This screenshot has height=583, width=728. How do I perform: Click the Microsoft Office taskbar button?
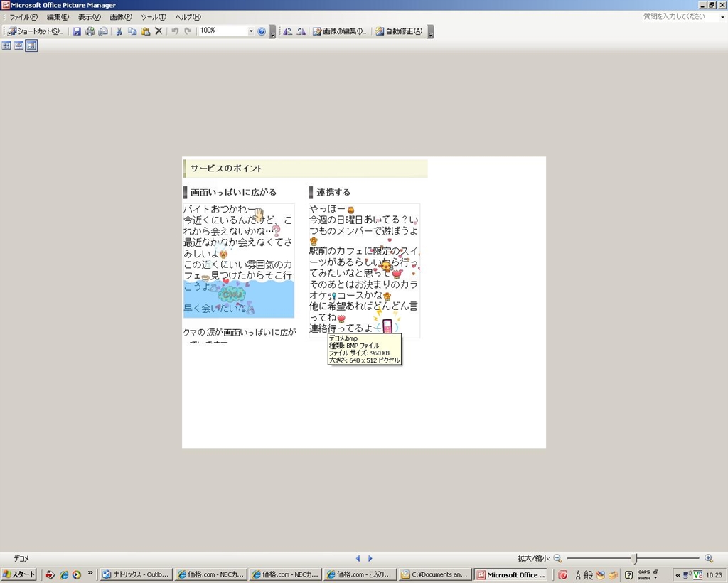[x=510, y=574]
